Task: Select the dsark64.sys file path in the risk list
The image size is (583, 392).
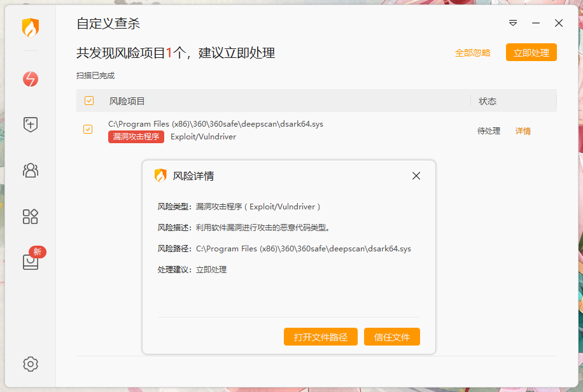Action: (x=216, y=124)
